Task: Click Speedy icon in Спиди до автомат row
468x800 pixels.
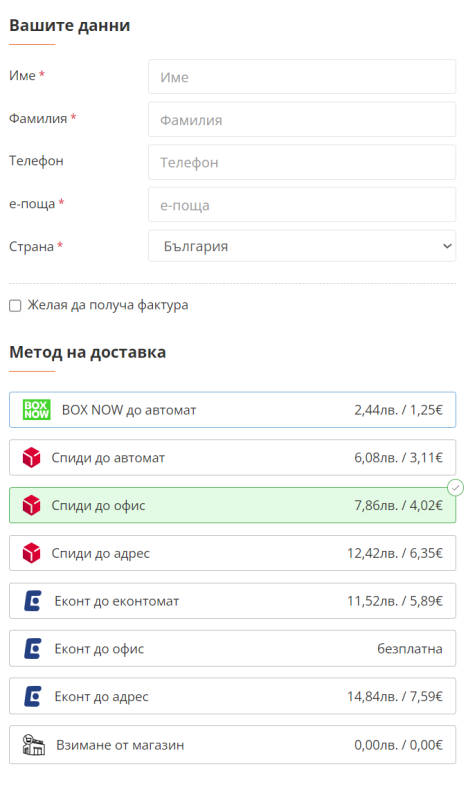Action: 32,458
